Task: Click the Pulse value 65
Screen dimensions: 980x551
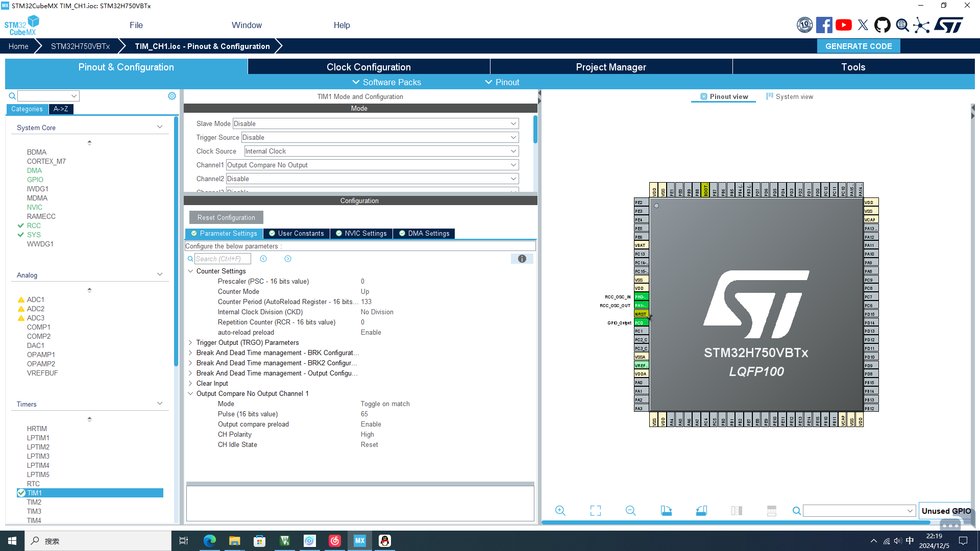Action: point(364,414)
